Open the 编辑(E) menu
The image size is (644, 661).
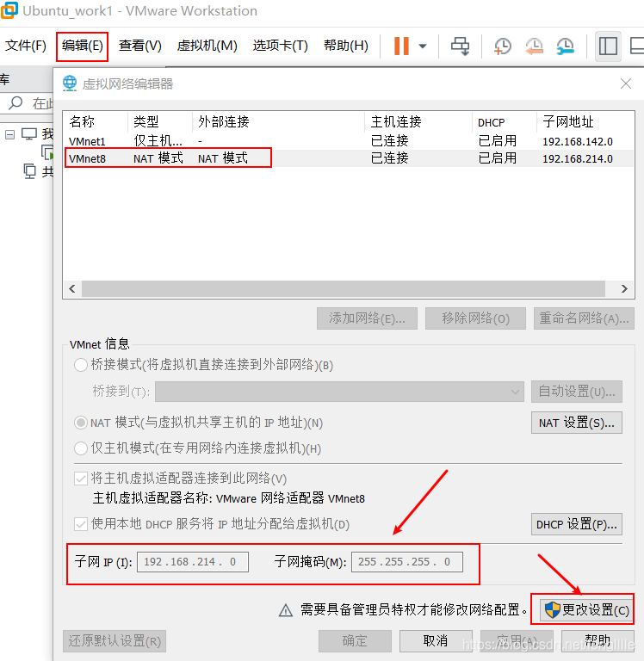point(83,46)
